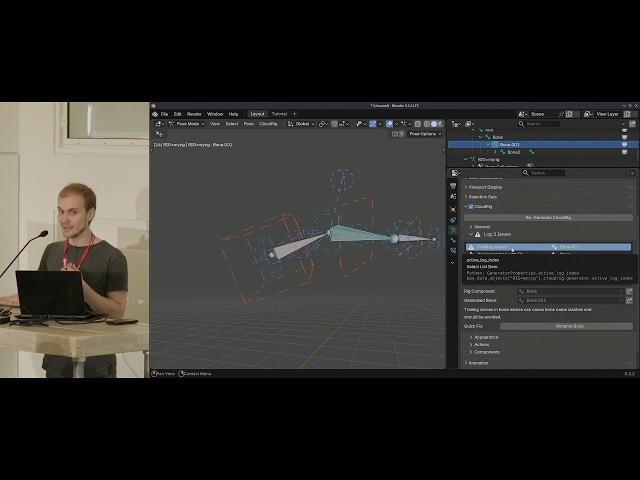Image resolution: width=640 pixels, height=480 pixels.
Task: Open the viewport View menu
Action: click(x=215, y=124)
